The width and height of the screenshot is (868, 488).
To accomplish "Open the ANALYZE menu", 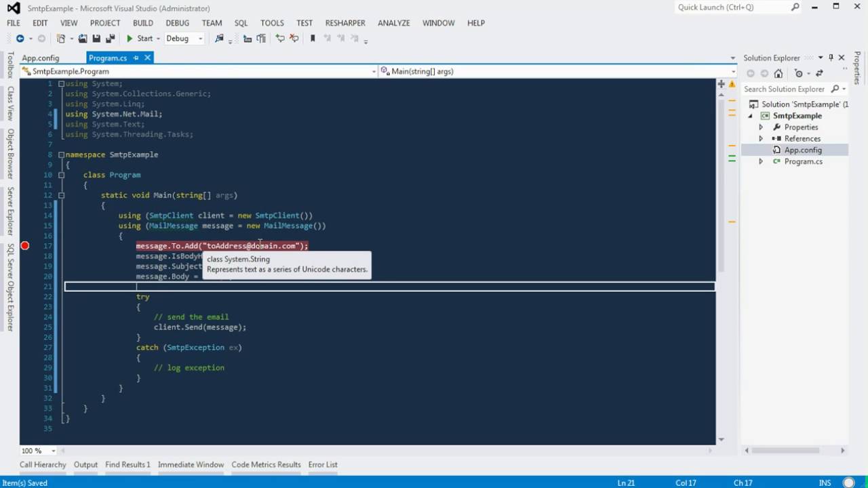I will (x=394, y=22).
